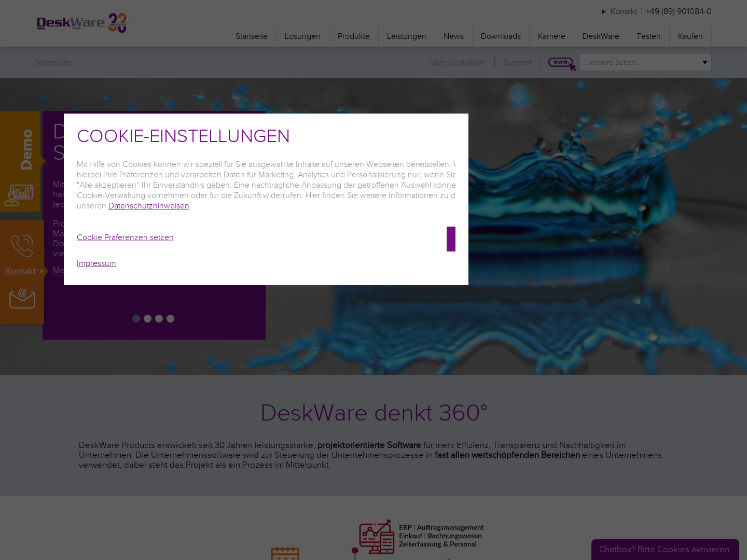Open the Impressum link
This screenshot has width=747, height=560.
coord(96,263)
